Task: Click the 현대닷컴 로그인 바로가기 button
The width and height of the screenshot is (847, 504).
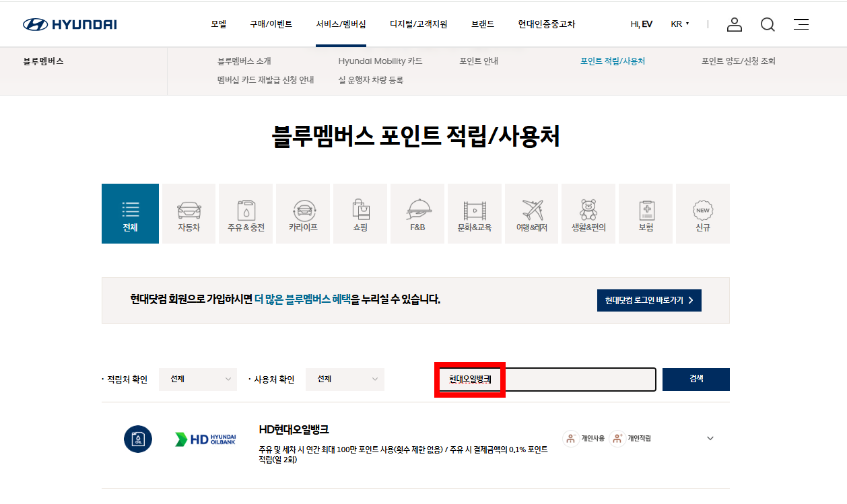Action: tap(649, 301)
